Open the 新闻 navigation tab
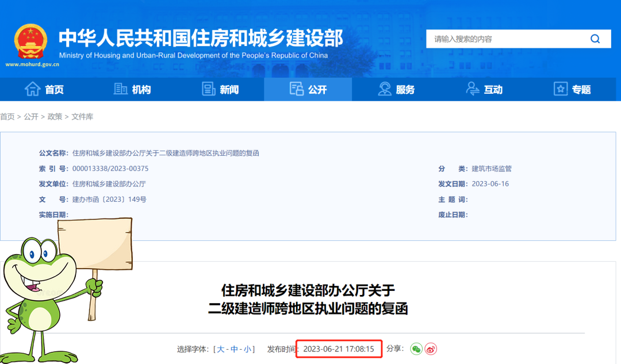The image size is (621, 364). coord(220,89)
